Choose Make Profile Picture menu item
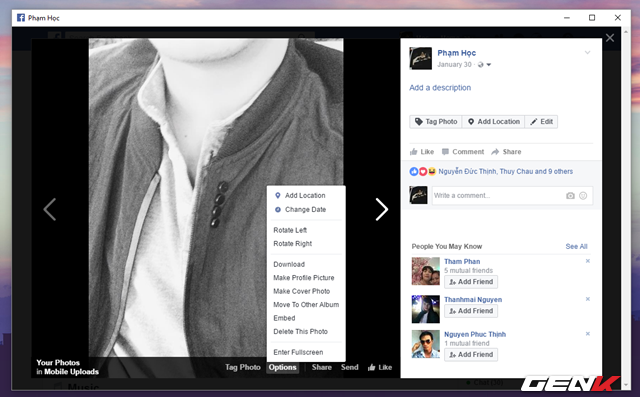Viewport: 640px width, 397px height. (x=304, y=277)
